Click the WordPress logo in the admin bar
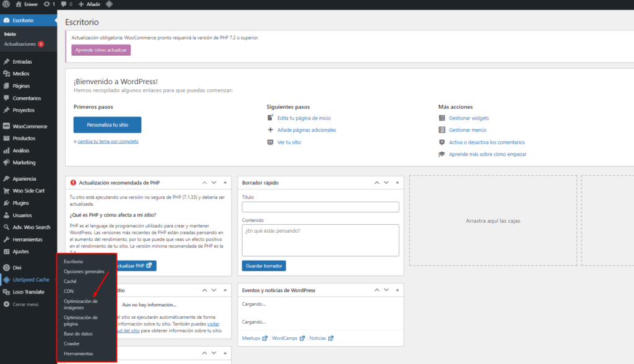 (x=6, y=4)
